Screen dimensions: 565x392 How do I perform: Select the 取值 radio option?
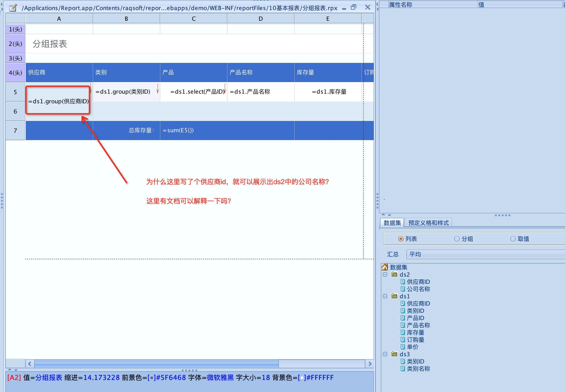pyautogui.click(x=513, y=239)
